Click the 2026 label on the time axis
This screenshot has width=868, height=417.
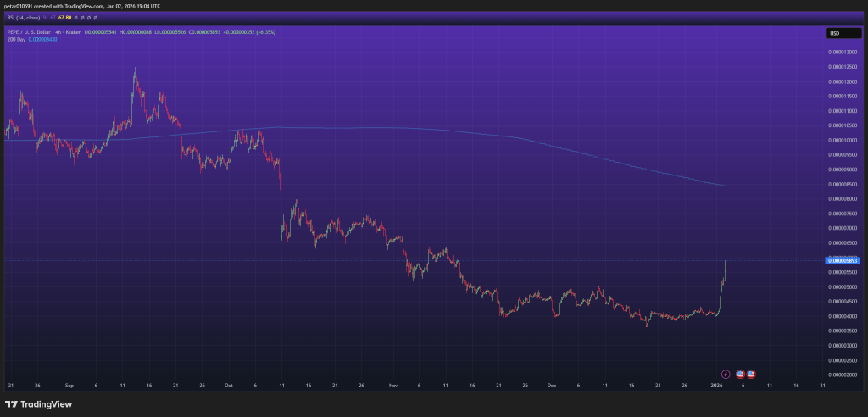716,385
